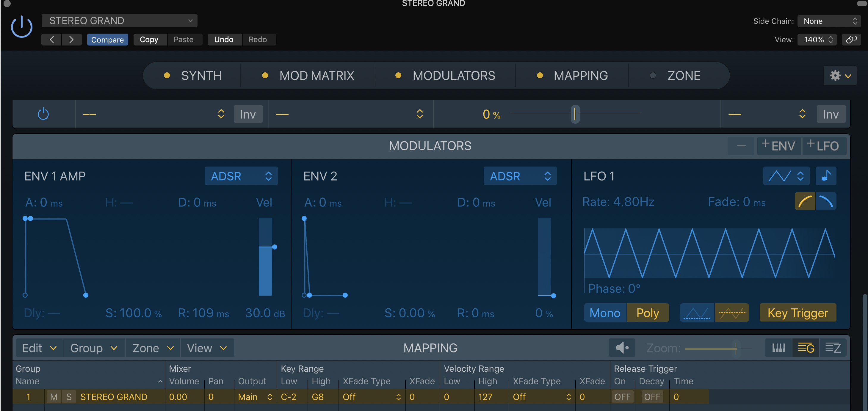This screenshot has width=868, height=411.
Task: Open the View 140% size dropdown
Action: tap(817, 40)
